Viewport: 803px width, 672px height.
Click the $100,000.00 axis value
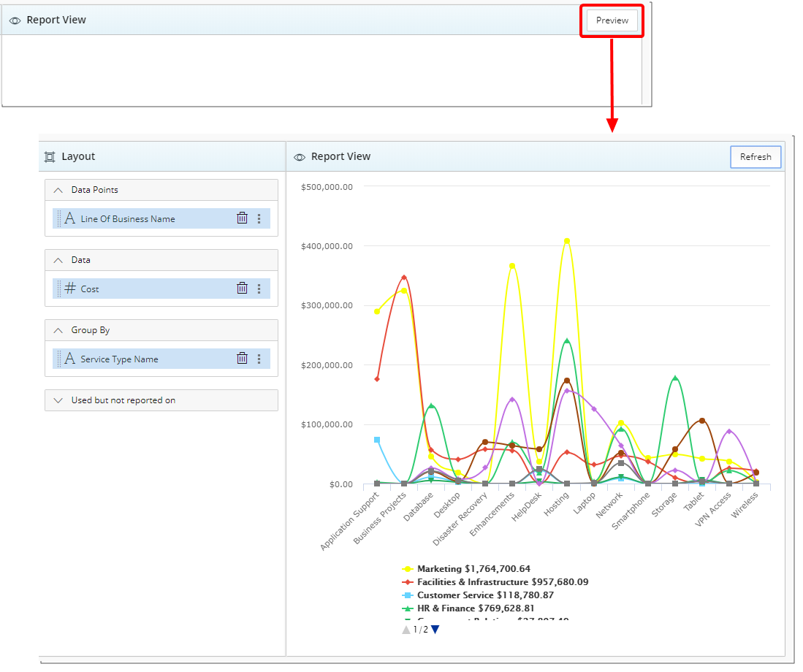327,424
